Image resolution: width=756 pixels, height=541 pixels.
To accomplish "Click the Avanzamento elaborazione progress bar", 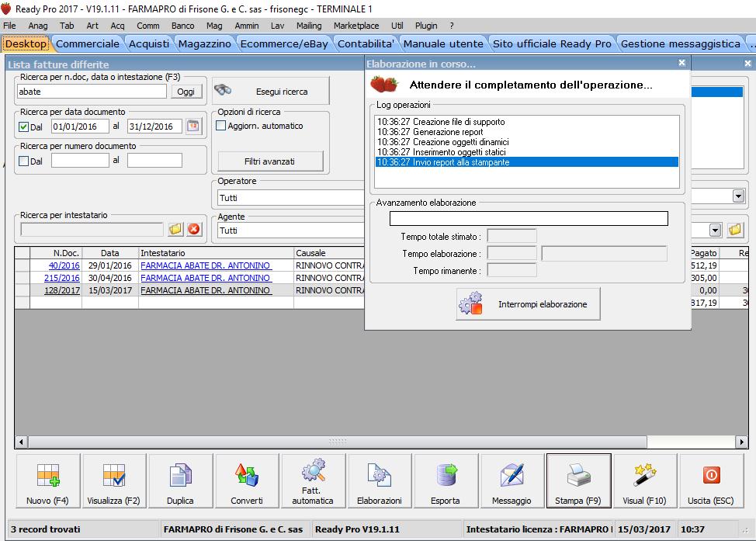I will tap(529, 218).
